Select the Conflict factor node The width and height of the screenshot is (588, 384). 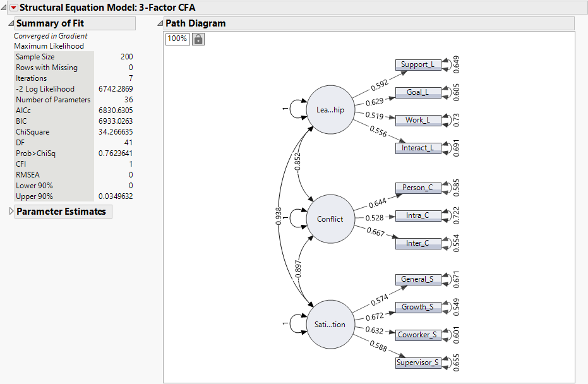click(x=330, y=219)
